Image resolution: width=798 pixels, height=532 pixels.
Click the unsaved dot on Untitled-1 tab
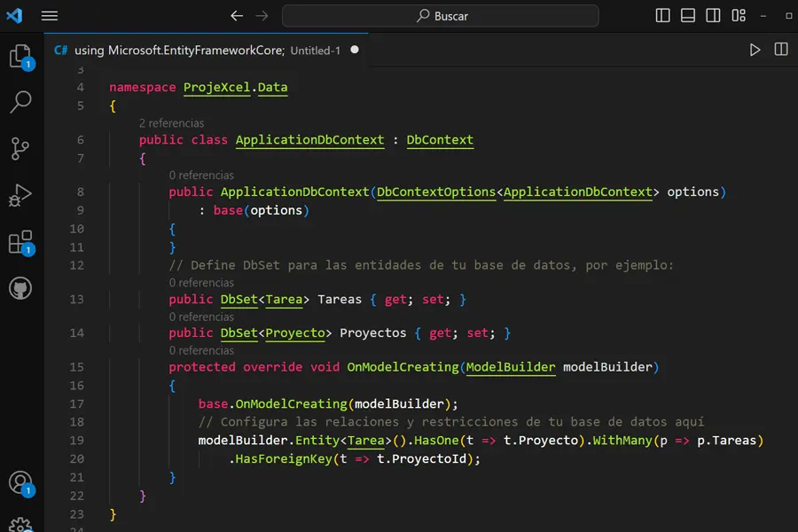[355, 50]
